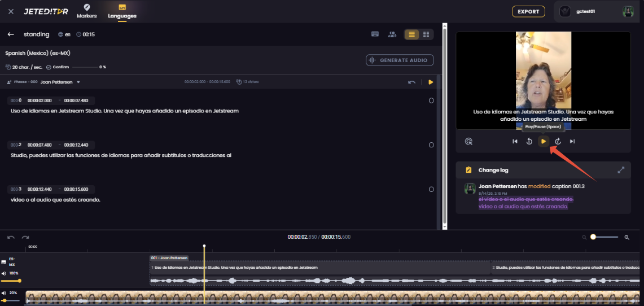Open keyboard shortcuts icon
This screenshot has height=306, width=644.
point(375,34)
